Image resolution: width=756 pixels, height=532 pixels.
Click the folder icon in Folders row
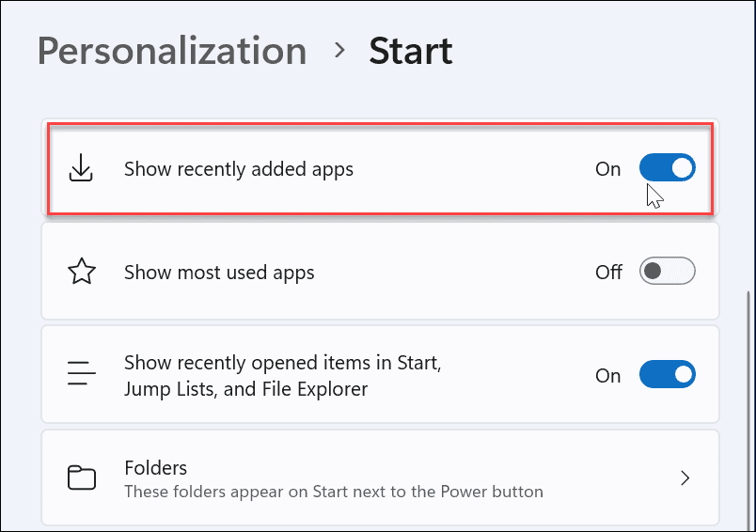[x=82, y=478]
